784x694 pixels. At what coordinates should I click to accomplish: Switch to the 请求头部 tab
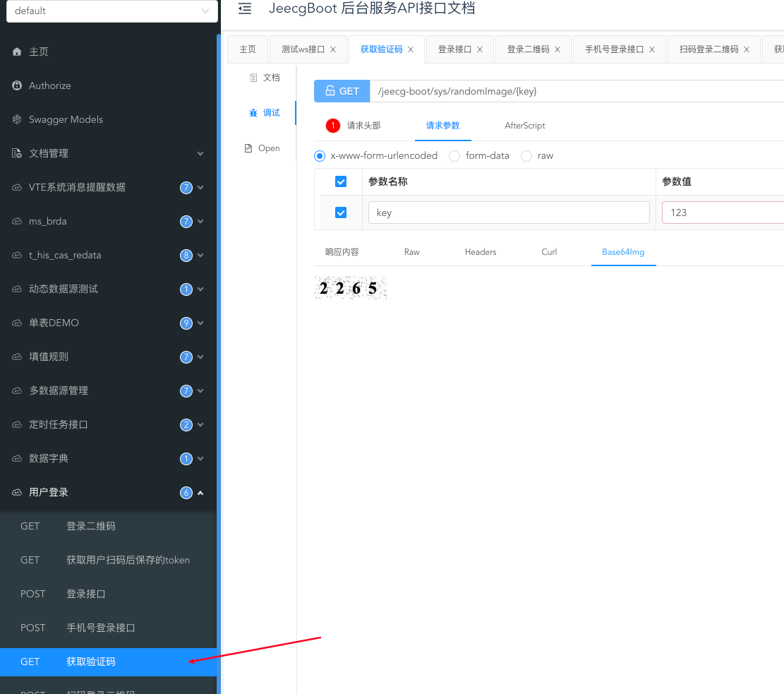[x=363, y=125]
